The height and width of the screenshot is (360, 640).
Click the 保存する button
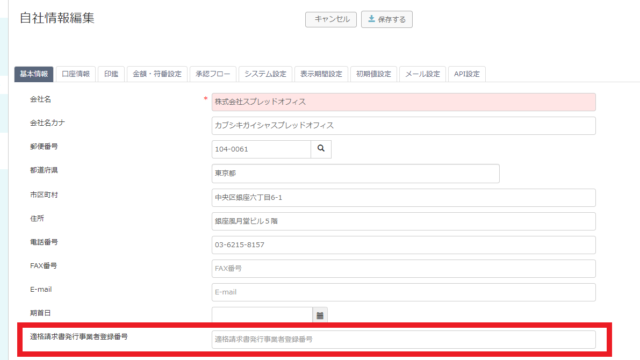[x=387, y=19]
